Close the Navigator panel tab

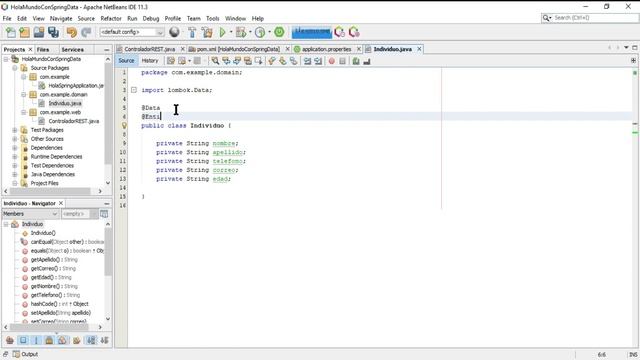(61, 203)
